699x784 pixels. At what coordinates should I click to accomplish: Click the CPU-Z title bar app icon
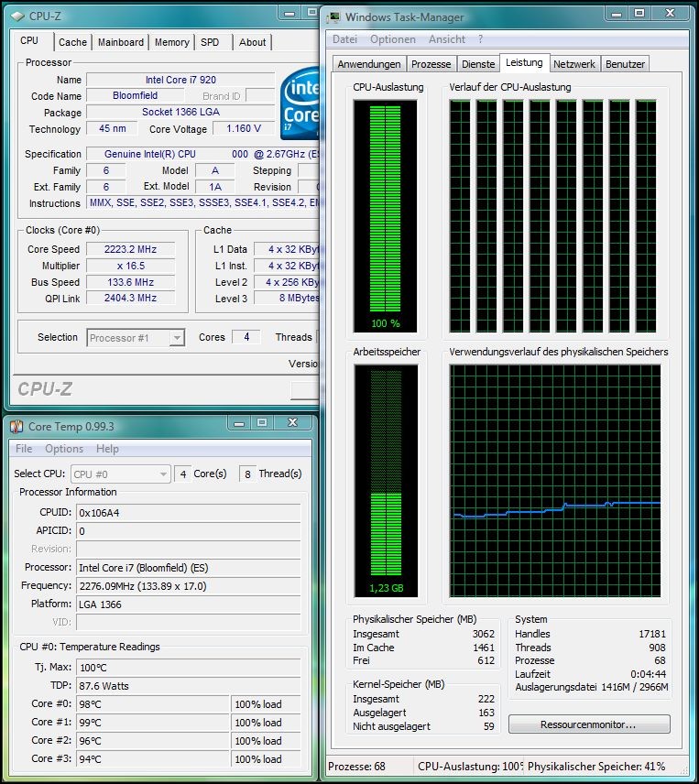pyautogui.click(x=17, y=16)
